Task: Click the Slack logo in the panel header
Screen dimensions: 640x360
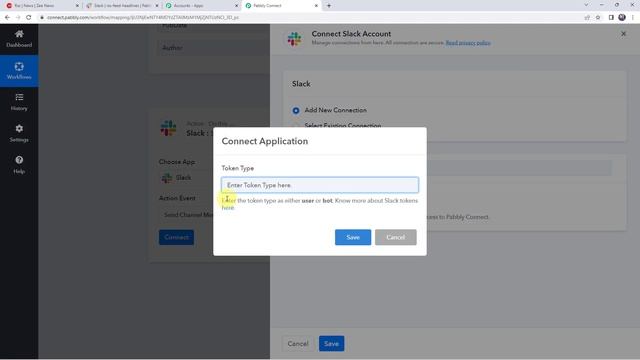Action: [294, 39]
